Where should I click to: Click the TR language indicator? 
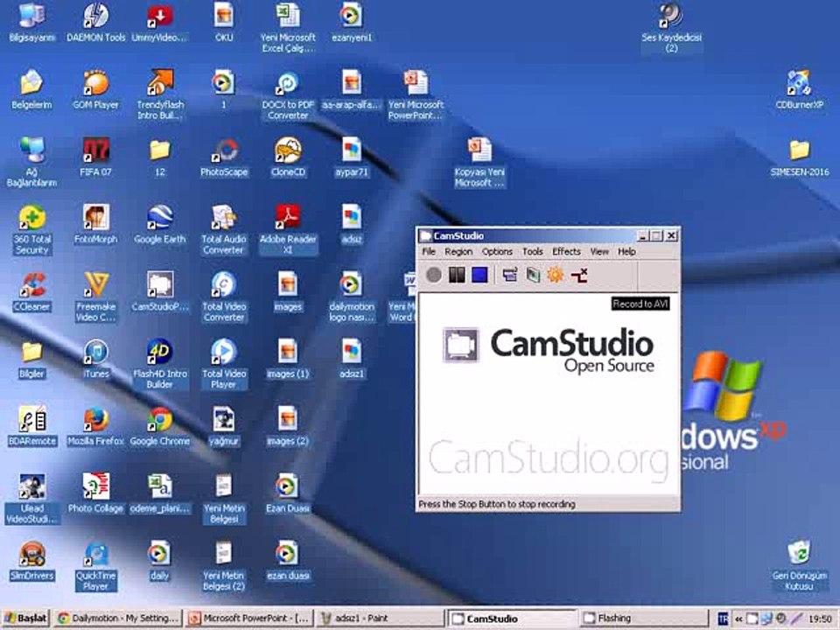point(723,619)
